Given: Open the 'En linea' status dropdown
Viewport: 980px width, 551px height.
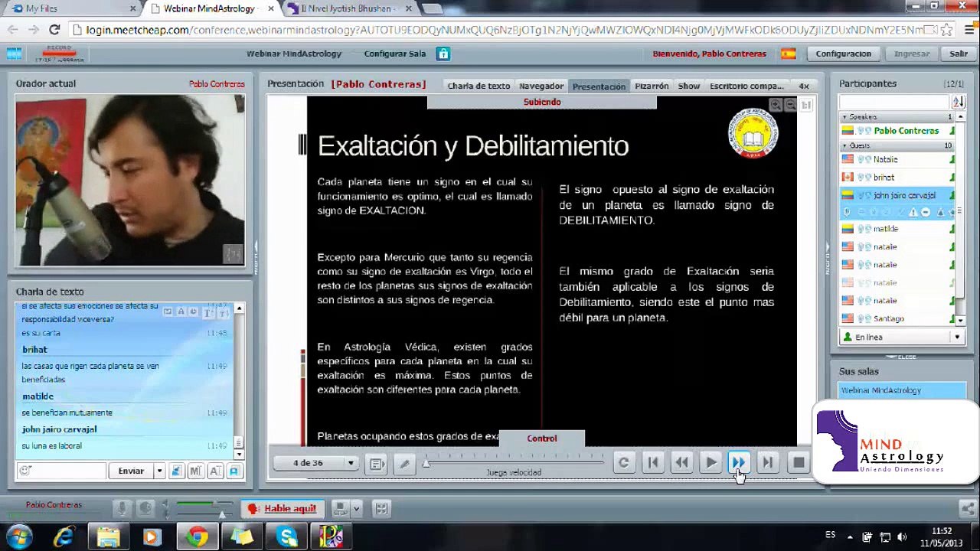Looking at the screenshot, I should coord(902,337).
